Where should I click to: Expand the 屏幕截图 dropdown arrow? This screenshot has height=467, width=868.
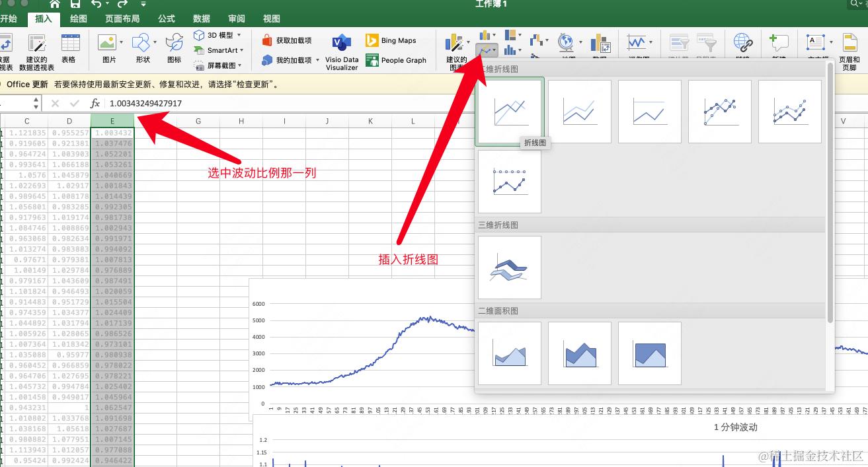coord(239,65)
